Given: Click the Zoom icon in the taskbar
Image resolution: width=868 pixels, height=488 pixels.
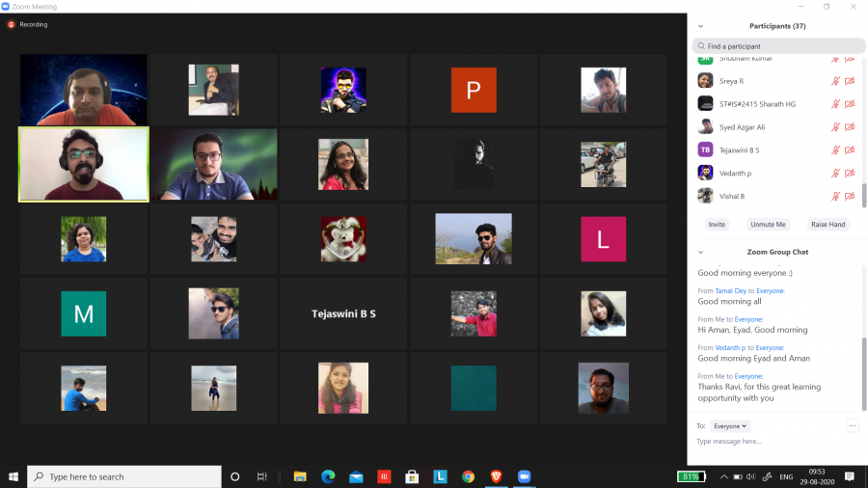Looking at the screenshot, I should click(525, 476).
